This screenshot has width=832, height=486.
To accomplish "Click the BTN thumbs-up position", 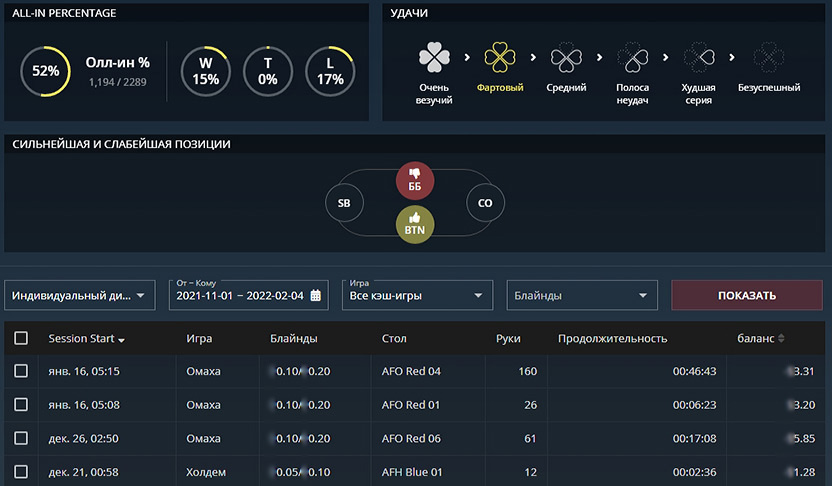I will click(415, 224).
